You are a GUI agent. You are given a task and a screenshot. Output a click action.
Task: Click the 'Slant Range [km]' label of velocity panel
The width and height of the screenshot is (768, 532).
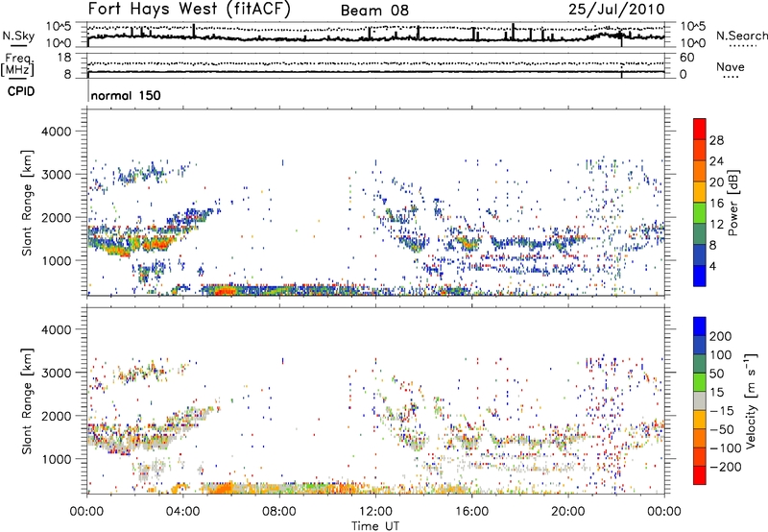click(27, 401)
